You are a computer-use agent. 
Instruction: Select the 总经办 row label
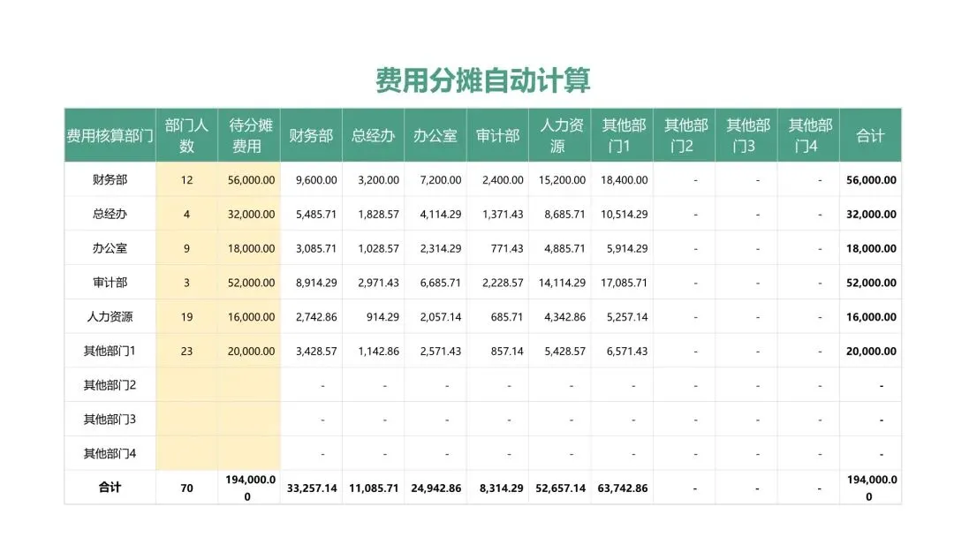(110, 214)
